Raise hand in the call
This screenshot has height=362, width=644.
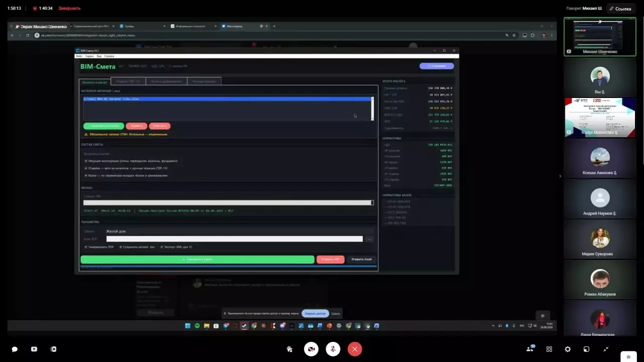(290, 349)
